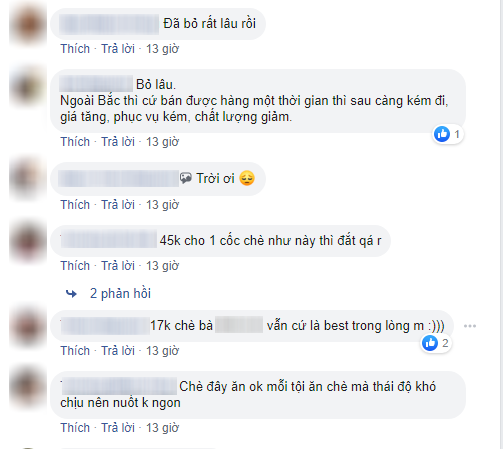
Task: Click the like reaction icon on 'Bỏ lâu' comment
Action: (x=442, y=134)
